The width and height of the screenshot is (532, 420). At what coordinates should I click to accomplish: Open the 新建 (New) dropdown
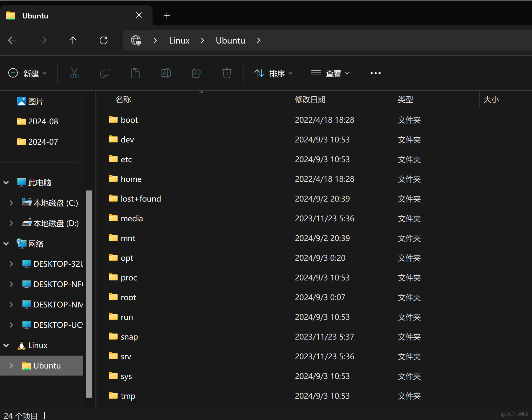tap(28, 73)
